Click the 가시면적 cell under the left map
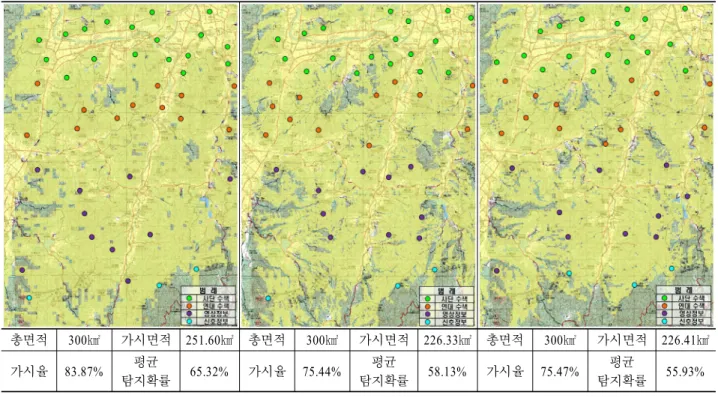This screenshot has width=718, height=398. 146,340
